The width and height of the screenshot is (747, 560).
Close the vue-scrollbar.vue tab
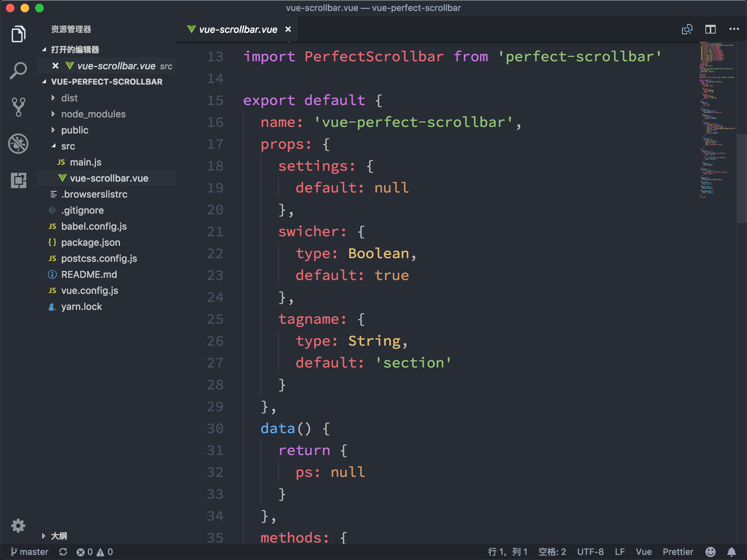tap(288, 29)
